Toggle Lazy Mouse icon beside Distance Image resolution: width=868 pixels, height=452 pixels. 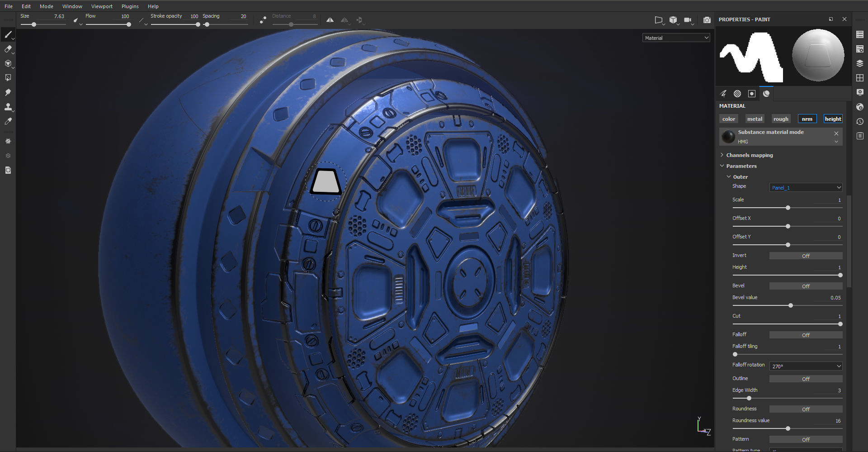click(263, 20)
